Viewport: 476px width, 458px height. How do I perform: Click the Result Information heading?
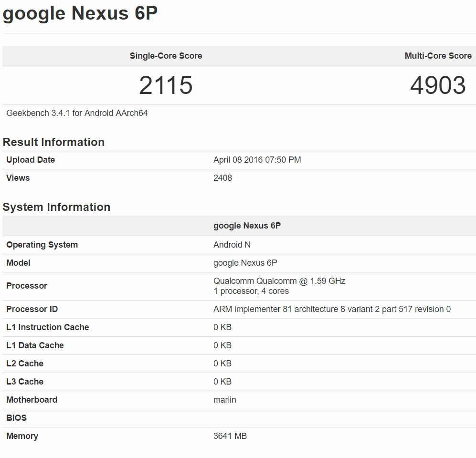click(53, 142)
